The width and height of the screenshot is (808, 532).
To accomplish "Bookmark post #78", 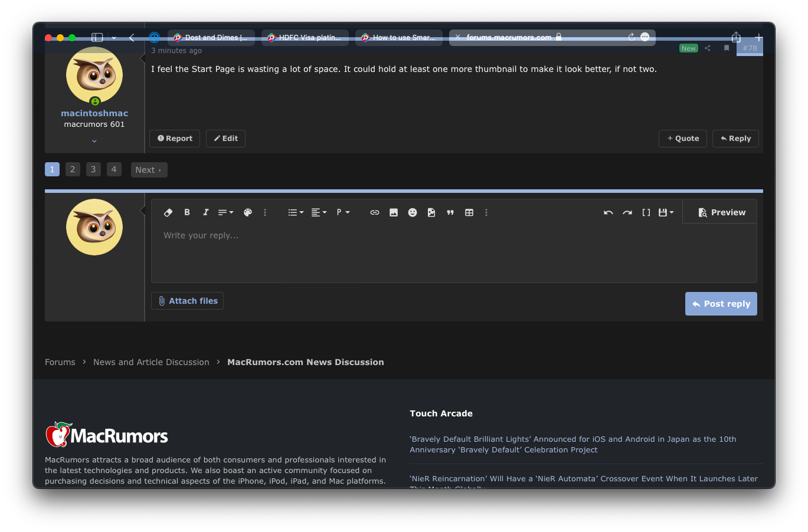I will pos(727,48).
